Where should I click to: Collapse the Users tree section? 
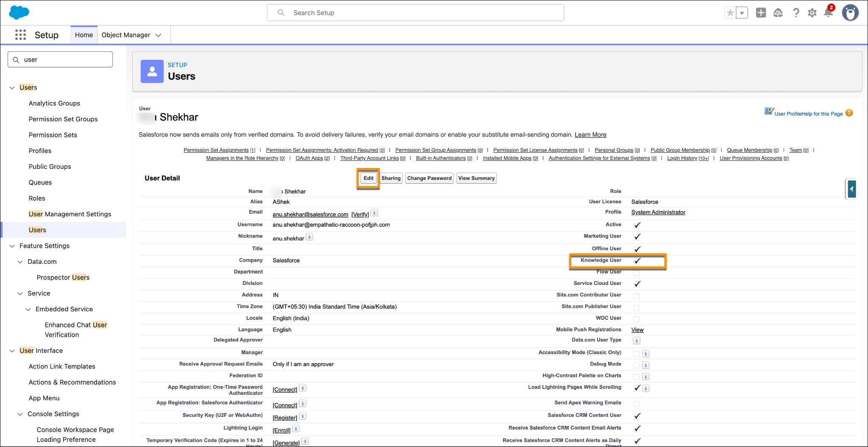tap(12, 88)
